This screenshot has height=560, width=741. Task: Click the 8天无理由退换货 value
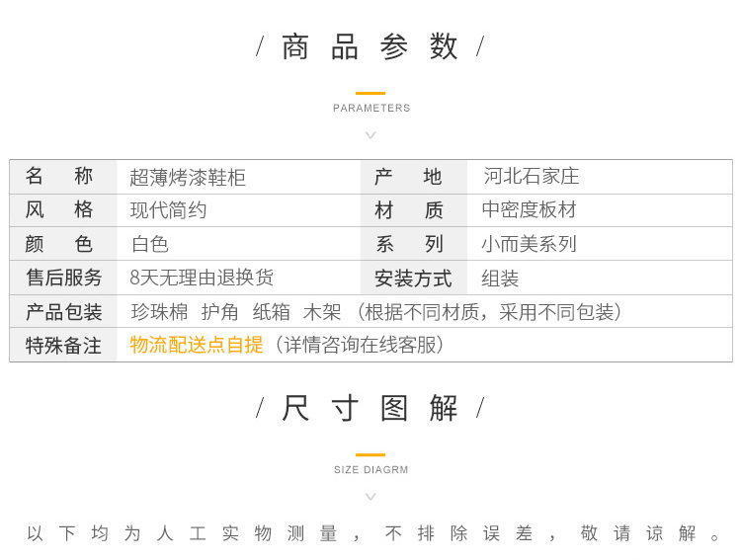[202, 278]
